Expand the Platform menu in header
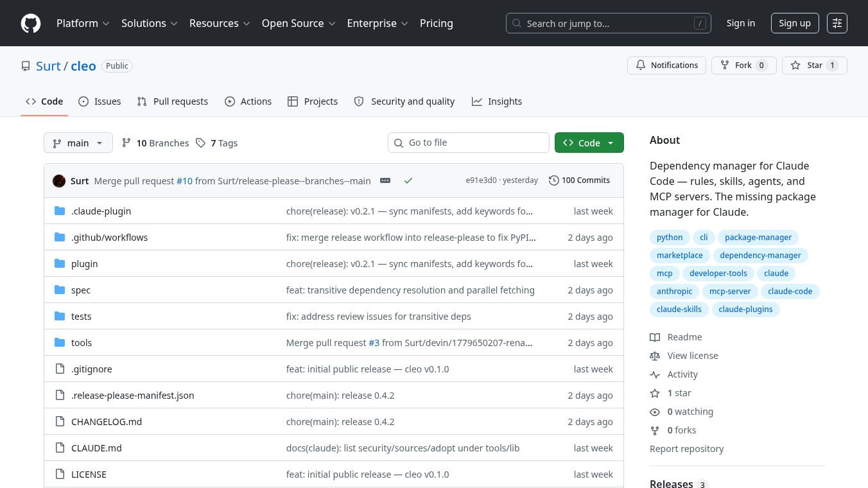868x488 pixels. (x=83, y=23)
